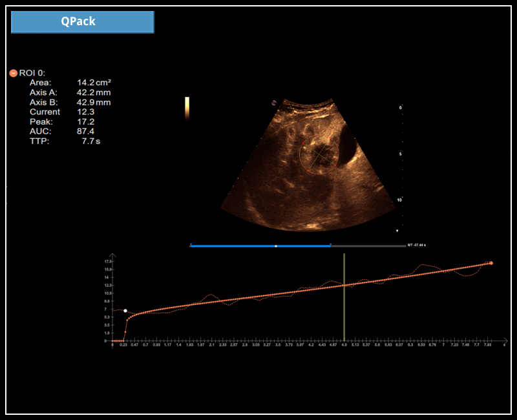This screenshot has height=420, width=517.
Task: Click the small round marker above the ultrasound image
Action: 274,103
